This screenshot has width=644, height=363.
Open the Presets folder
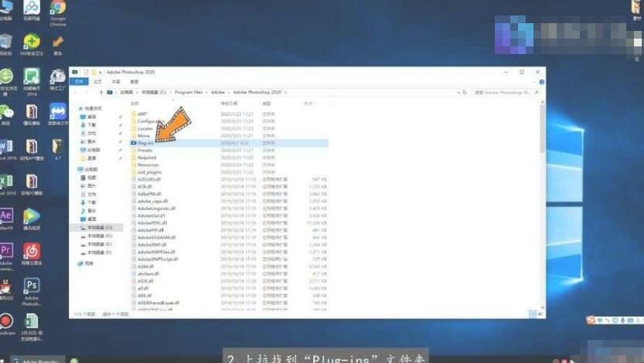pos(146,150)
